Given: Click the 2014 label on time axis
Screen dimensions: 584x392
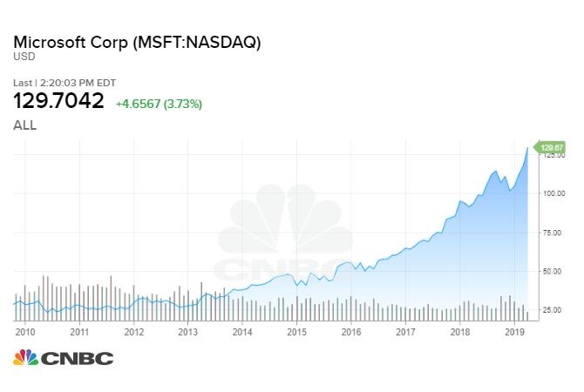Looking at the screenshot, I should pyautogui.click(x=242, y=331).
